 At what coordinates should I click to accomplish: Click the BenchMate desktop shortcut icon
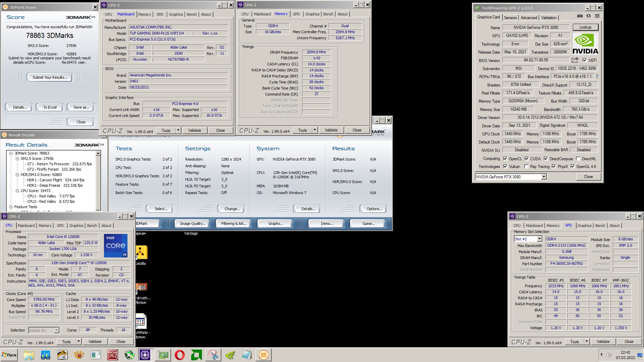pyautogui.click(x=141, y=321)
